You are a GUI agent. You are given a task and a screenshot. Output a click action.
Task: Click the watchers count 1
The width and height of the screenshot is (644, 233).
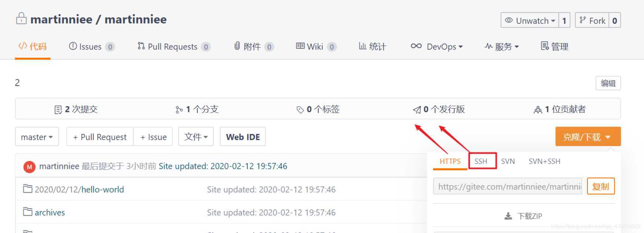[564, 21]
